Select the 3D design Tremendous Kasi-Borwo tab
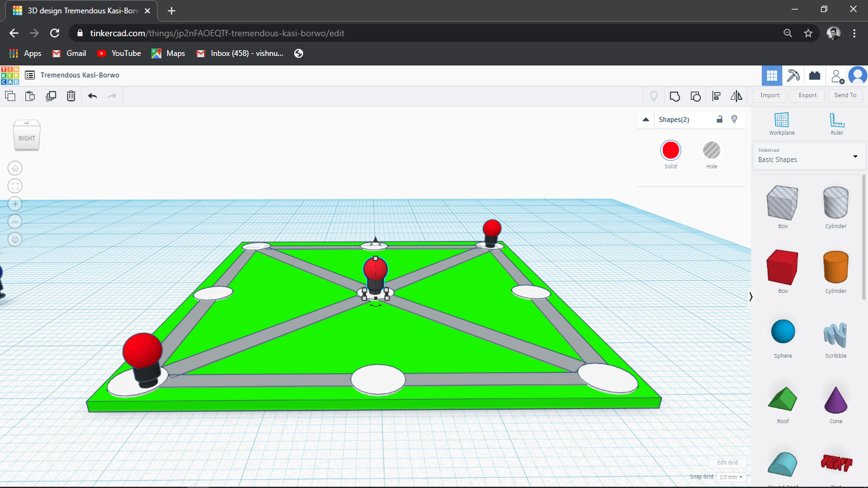868x488 pixels. pos(82,11)
